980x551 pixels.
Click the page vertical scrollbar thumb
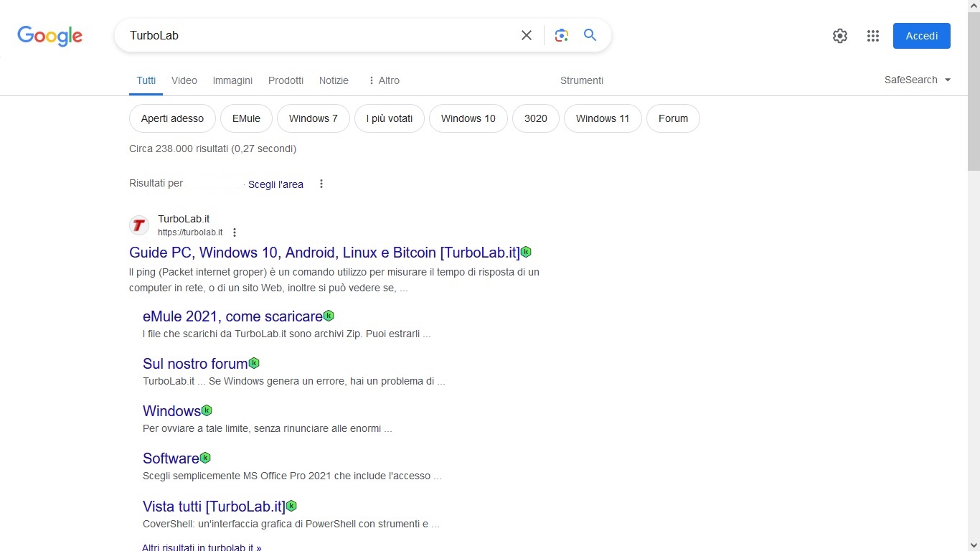click(974, 92)
